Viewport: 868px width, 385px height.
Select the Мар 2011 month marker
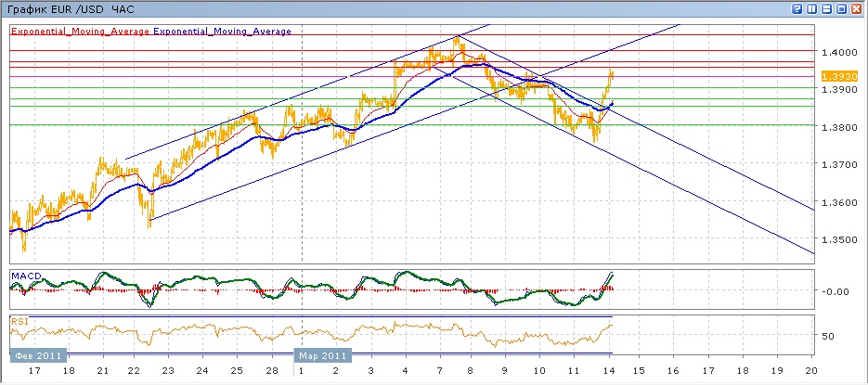324,355
